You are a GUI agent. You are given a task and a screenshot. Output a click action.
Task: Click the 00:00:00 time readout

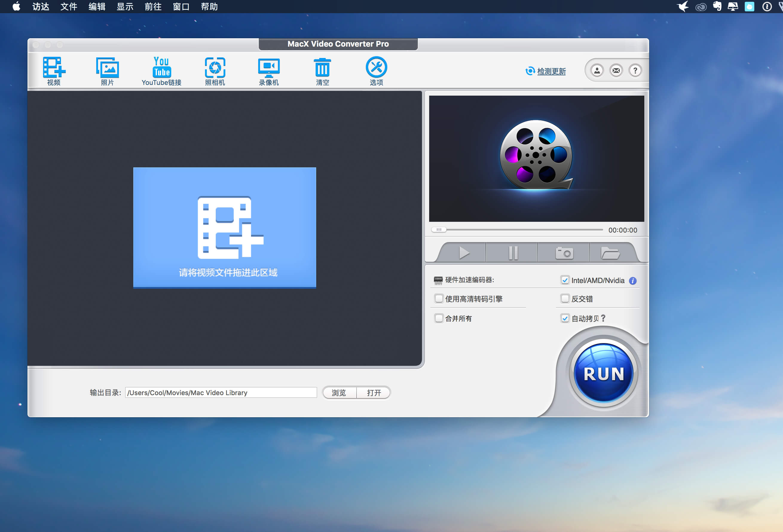pos(623,230)
